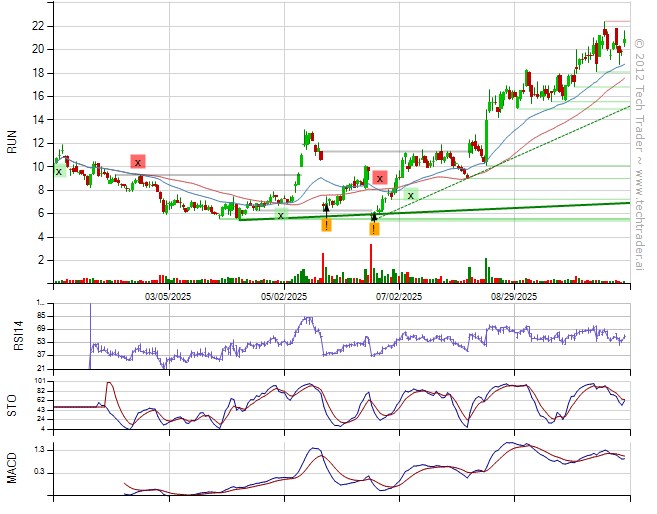Screen dimensions: 657x514
Task: Select the green x marker at chart's far left
Action: [x=59, y=171]
